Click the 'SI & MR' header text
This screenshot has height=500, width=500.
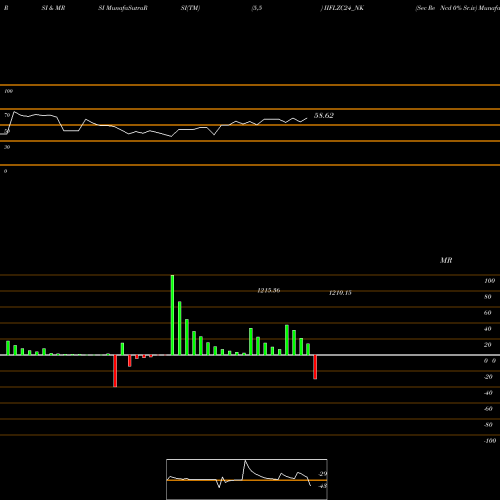(x=53, y=8)
